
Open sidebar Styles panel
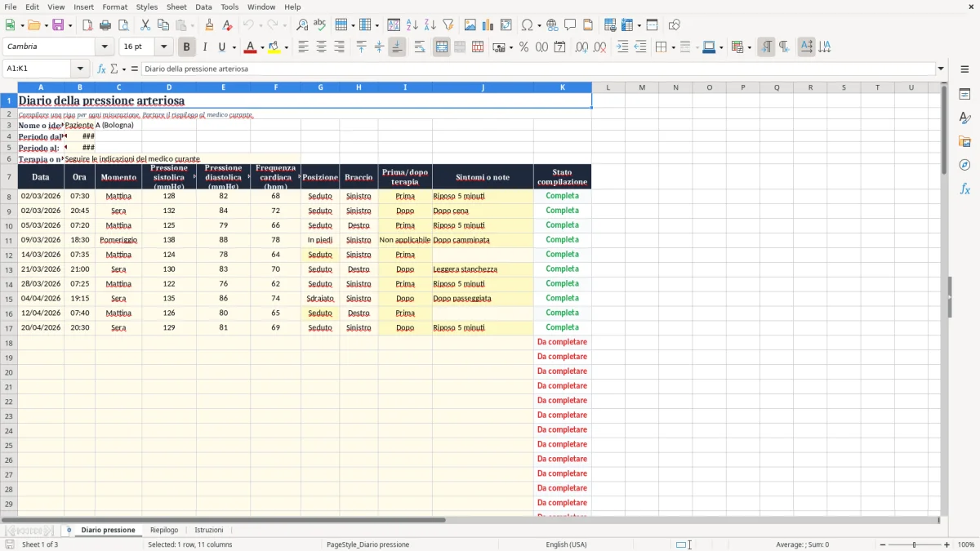pos(965,118)
